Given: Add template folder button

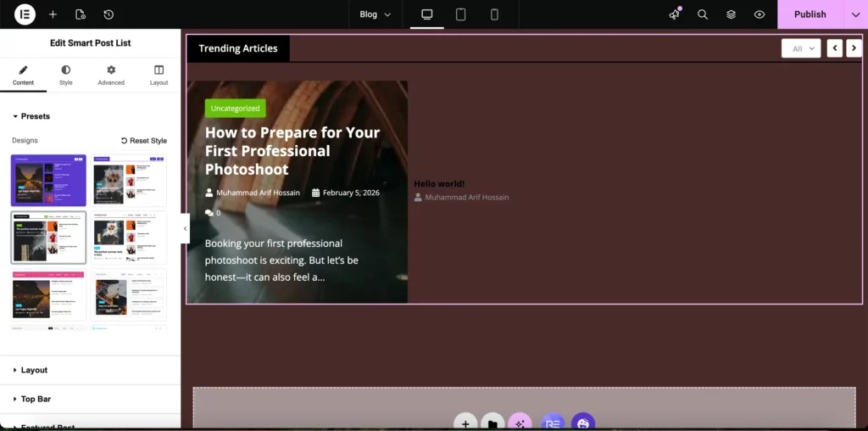Looking at the screenshot, I should pyautogui.click(x=492, y=423).
